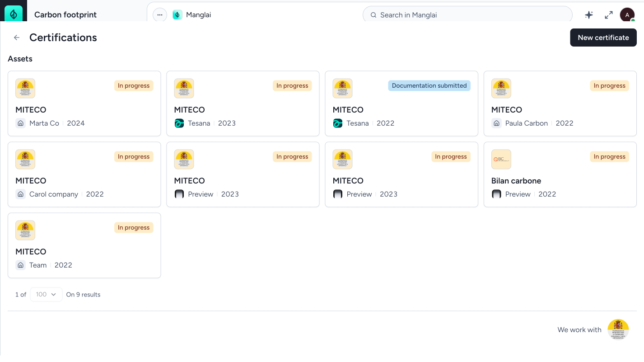This screenshot has height=362, width=644.
Task: Click the MITECO logo on Carol company card
Action: point(25,160)
